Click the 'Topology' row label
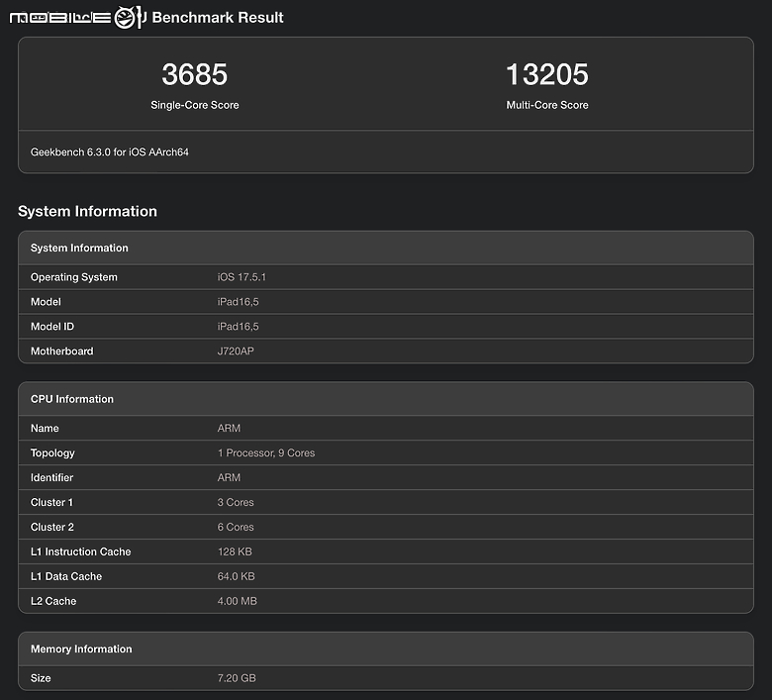 (52, 453)
